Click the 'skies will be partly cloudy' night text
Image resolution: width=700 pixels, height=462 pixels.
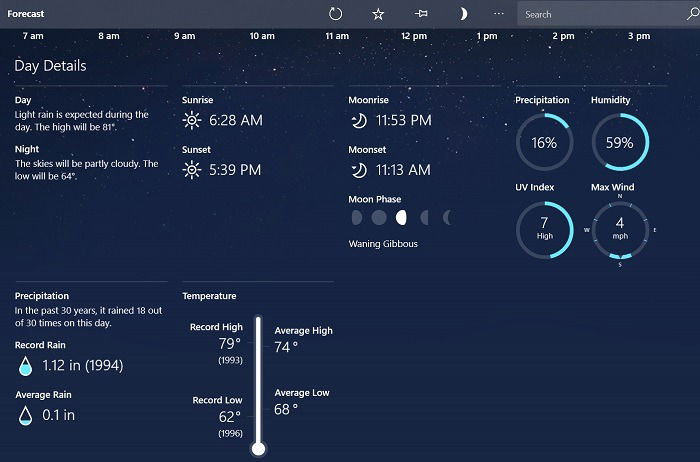tap(86, 170)
